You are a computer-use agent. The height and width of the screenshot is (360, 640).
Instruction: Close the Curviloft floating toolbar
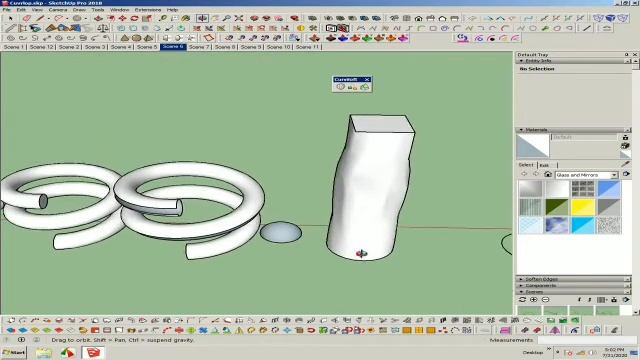[x=367, y=80]
